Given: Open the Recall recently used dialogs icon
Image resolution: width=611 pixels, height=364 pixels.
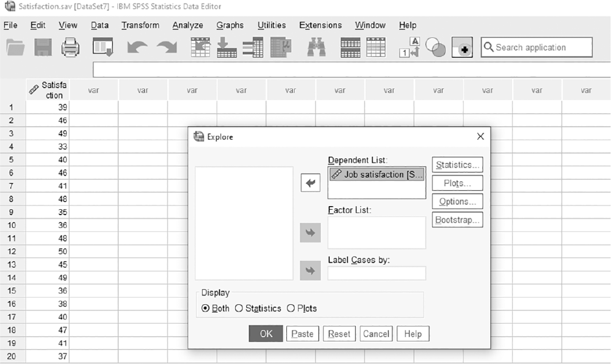Looking at the screenshot, I should pyautogui.click(x=103, y=47).
